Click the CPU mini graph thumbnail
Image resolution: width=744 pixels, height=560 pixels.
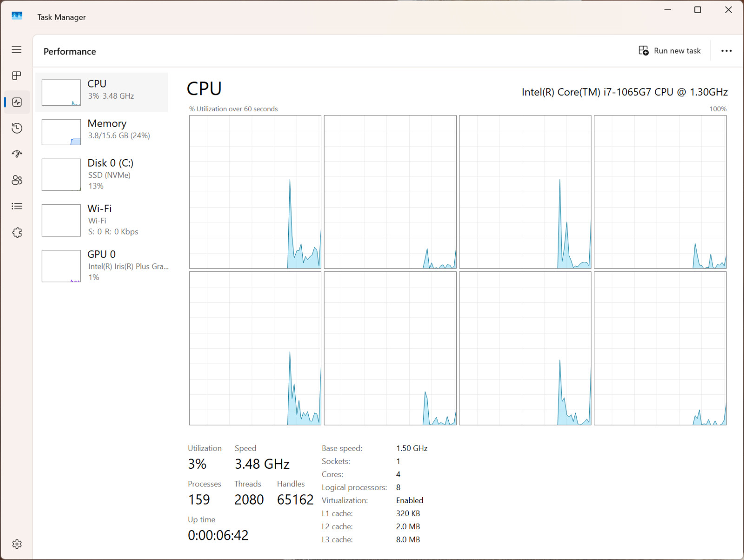[61, 93]
